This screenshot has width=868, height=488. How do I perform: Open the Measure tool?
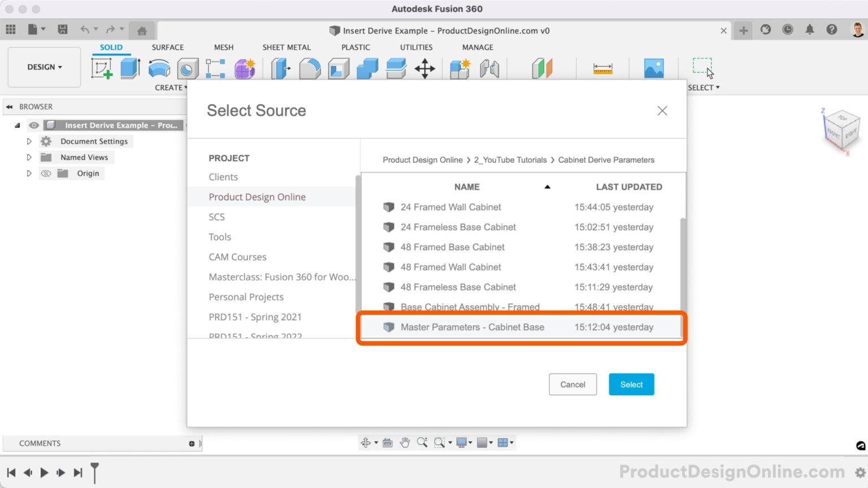(602, 69)
